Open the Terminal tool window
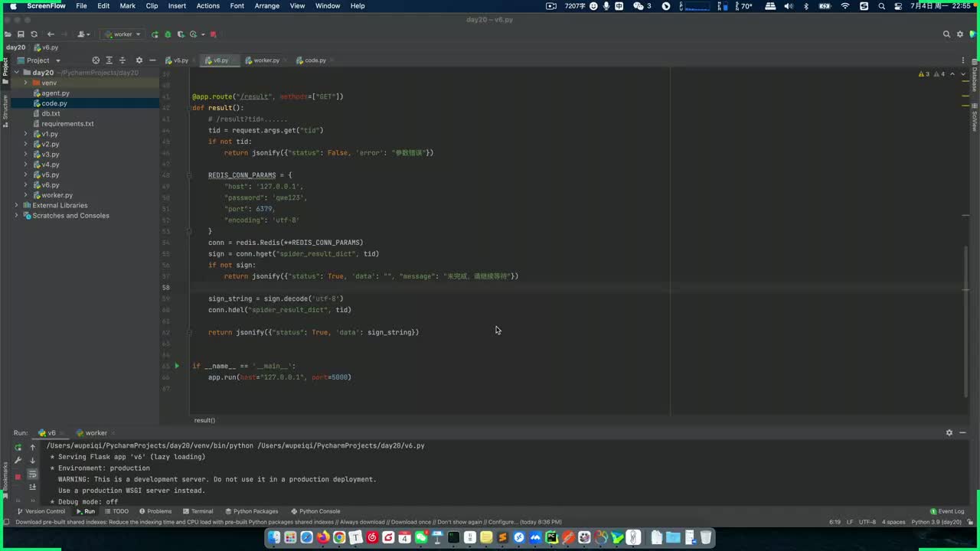 click(198, 511)
